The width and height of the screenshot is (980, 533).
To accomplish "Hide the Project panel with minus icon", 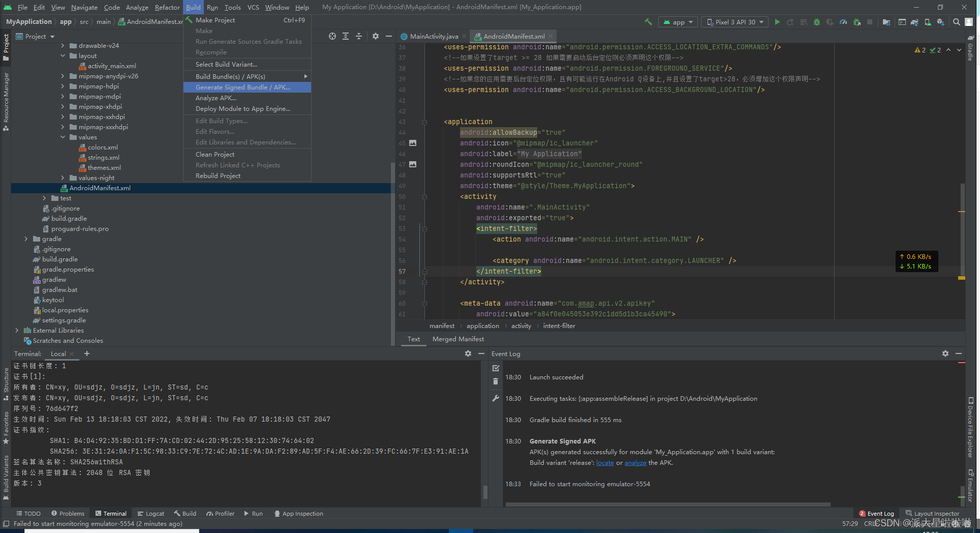I will pos(389,36).
